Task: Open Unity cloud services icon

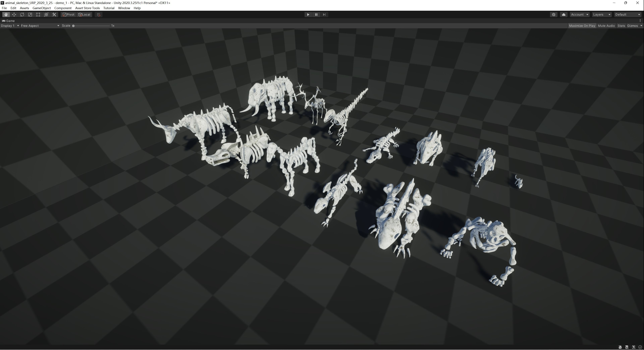Action: [x=564, y=15]
